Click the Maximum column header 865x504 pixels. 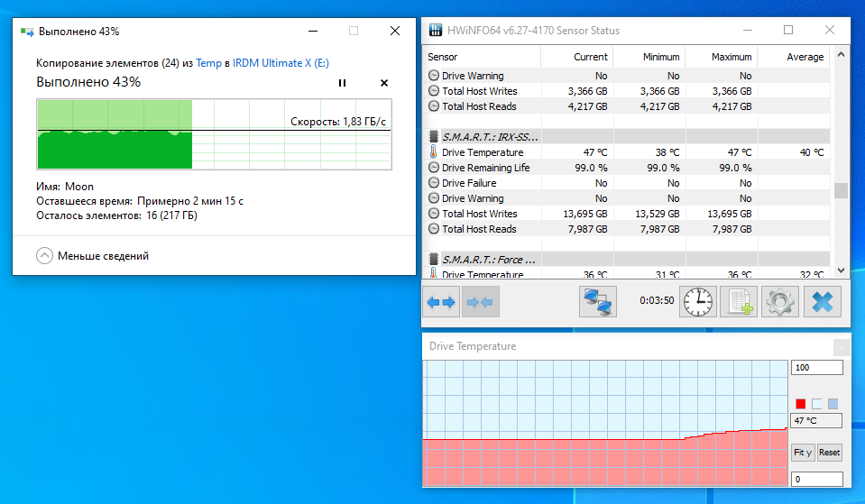(x=722, y=57)
